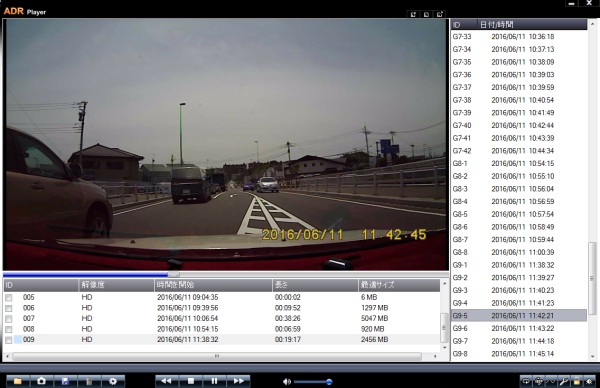Pause the playing video
The height and width of the screenshot is (388, 600).
(214, 381)
